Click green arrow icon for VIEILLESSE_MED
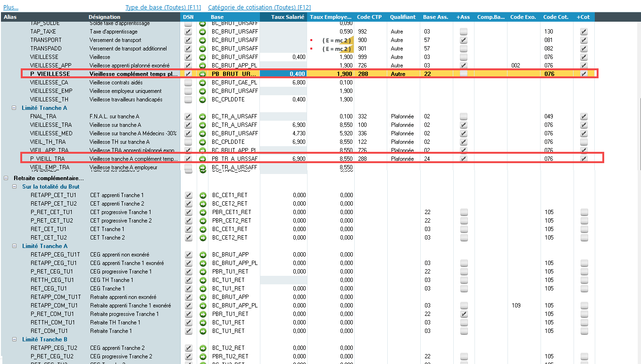This screenshot has width=641, height=364. pos(203,133)
